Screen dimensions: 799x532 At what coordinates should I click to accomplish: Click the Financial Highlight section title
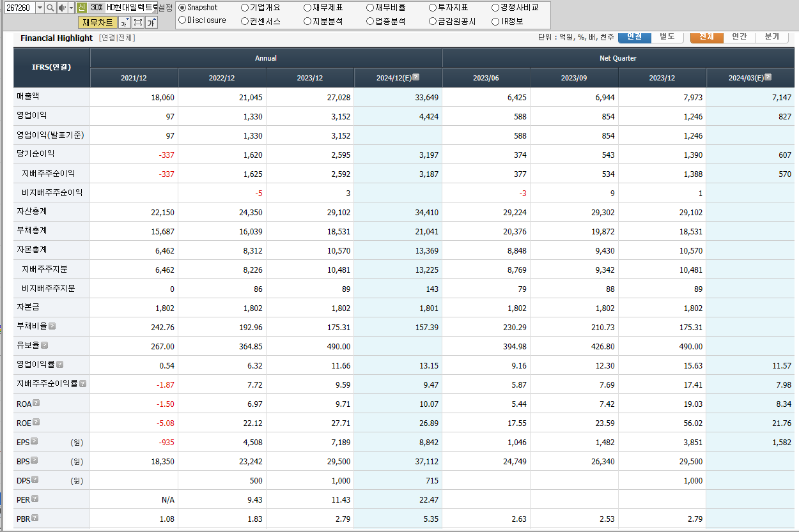[56, 38]
